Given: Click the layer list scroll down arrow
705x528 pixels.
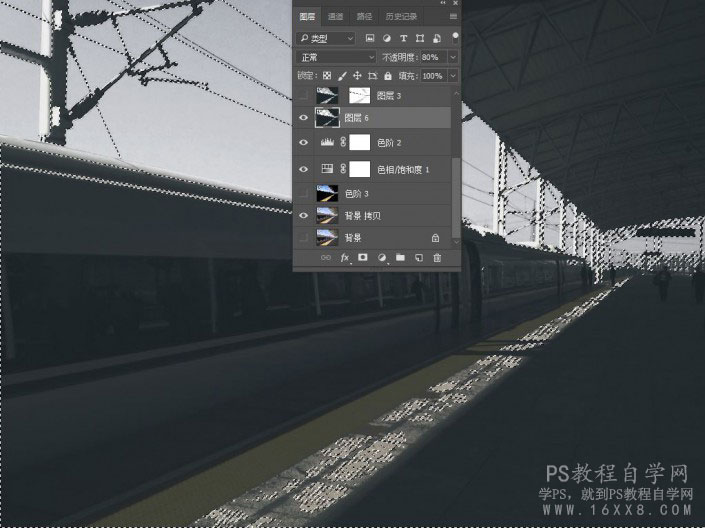Looking at the screenshot, I should point(456,242).
